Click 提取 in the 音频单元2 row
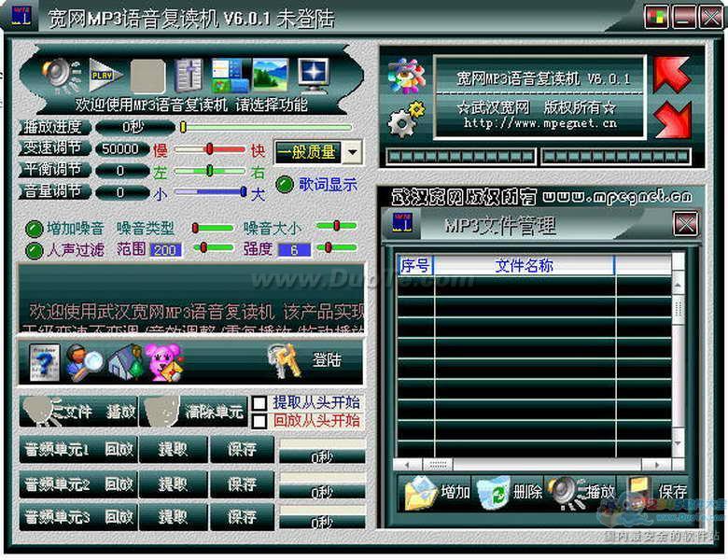The height and width of the screenshot is (560, 728). pyautogui.click(x=174, y=484)
